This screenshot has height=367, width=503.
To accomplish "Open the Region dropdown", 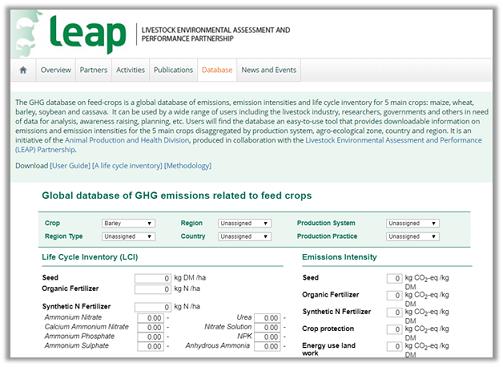I will coord(245,223).
